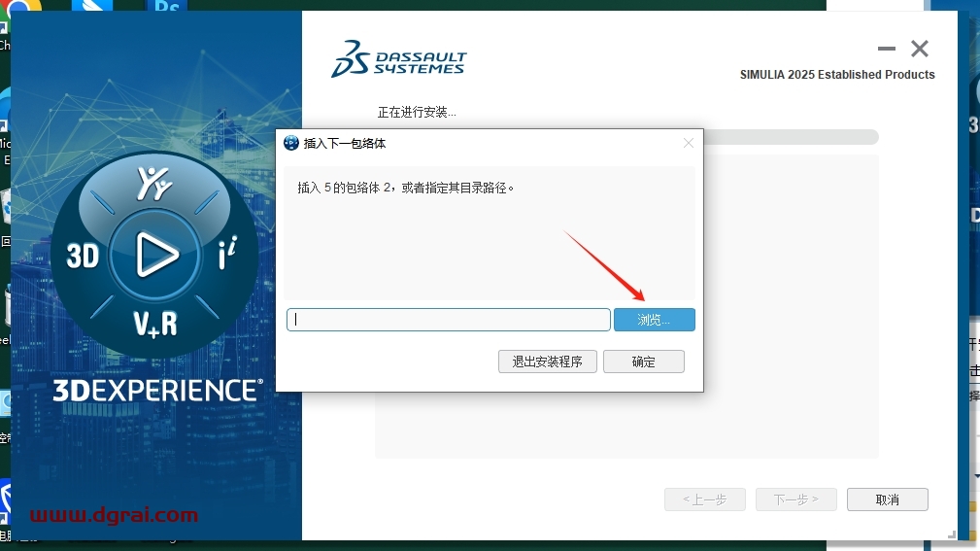Click the 3D quadrant of the compass

(x=84, y=256)
